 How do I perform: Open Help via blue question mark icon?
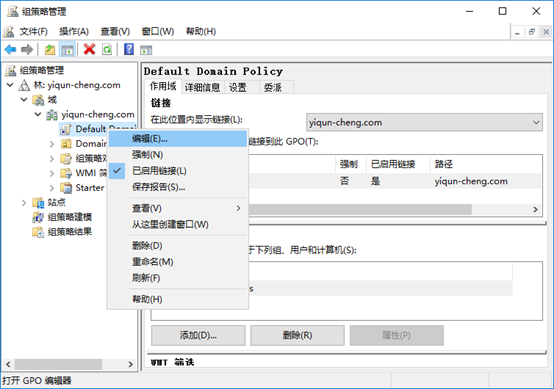tap(129, 49)
